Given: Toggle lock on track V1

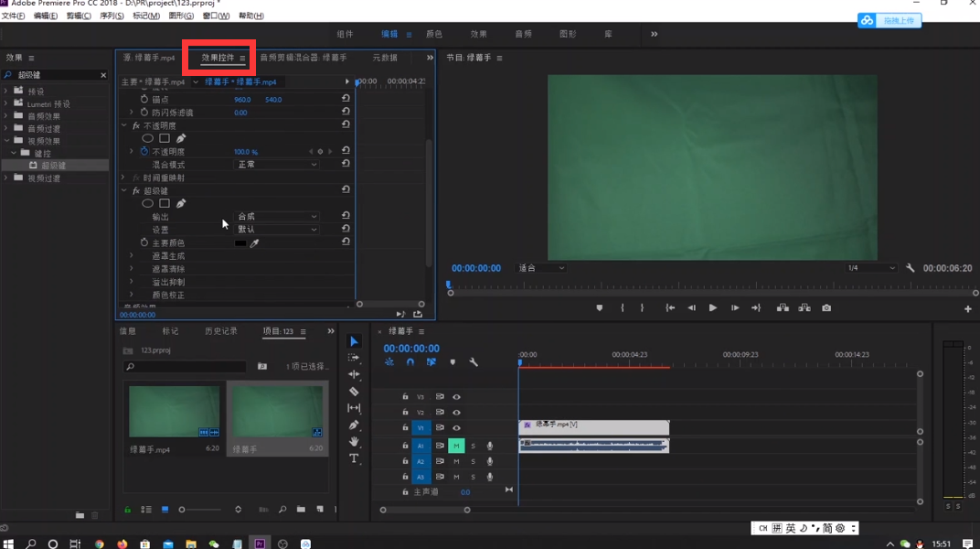Looking at the screenshot, I should click(x=405, y=427).
